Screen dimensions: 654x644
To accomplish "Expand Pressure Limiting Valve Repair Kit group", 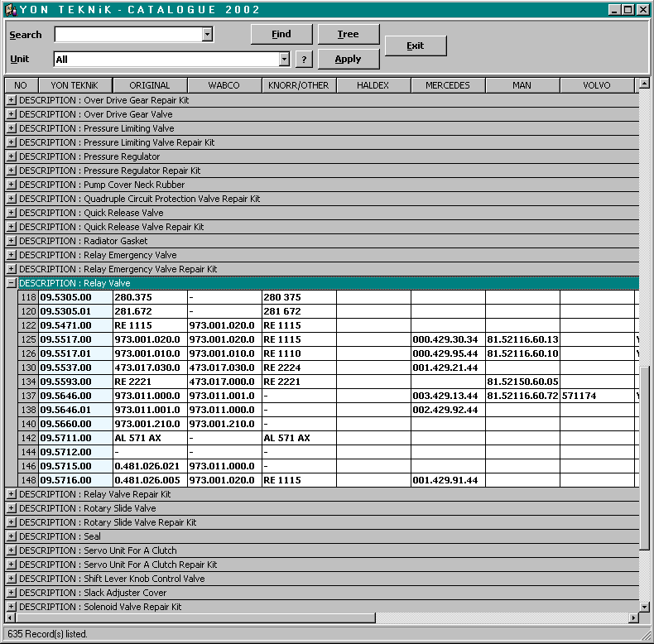I will tap(12, 142).
